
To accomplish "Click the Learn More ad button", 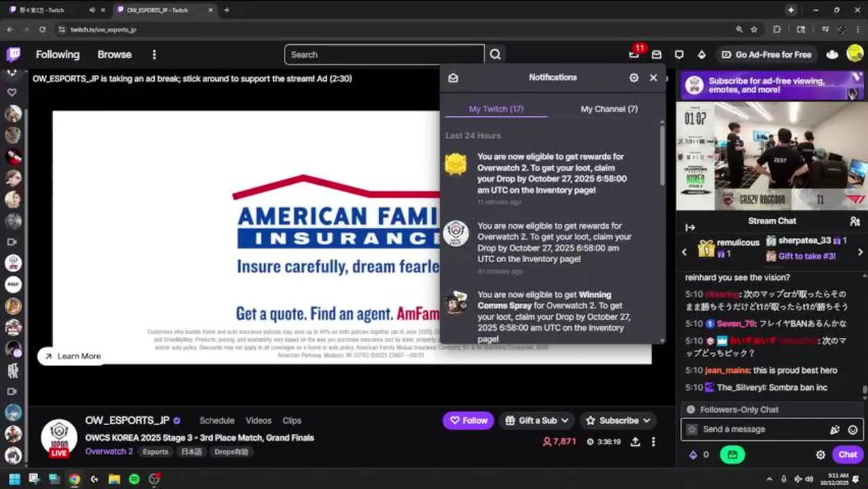I will click(73, 356).
